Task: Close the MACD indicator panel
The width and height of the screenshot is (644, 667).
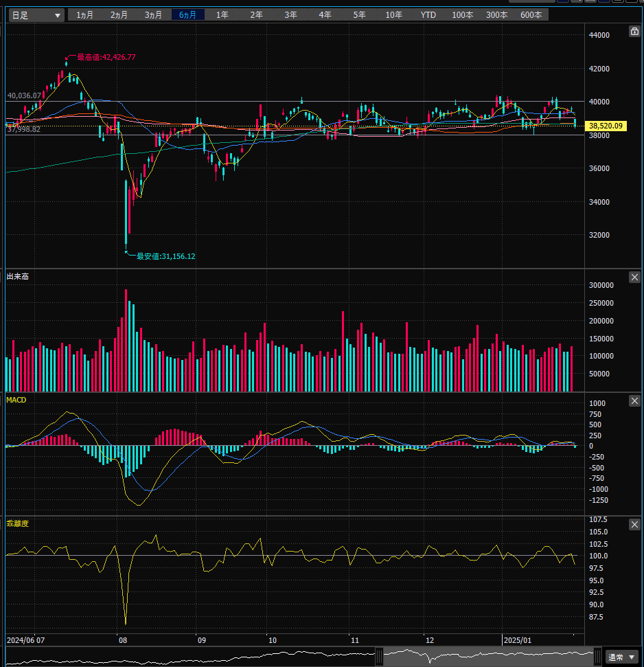Action: [634, 400]
